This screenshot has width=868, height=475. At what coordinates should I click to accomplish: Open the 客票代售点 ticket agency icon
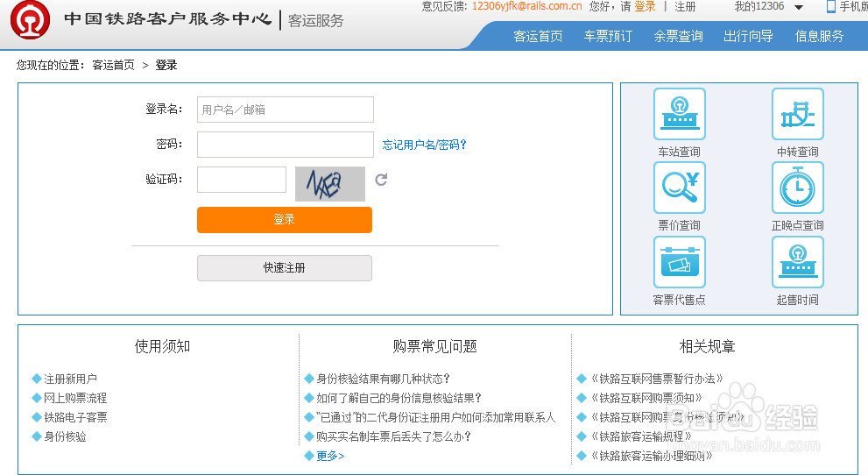(679, 262)
